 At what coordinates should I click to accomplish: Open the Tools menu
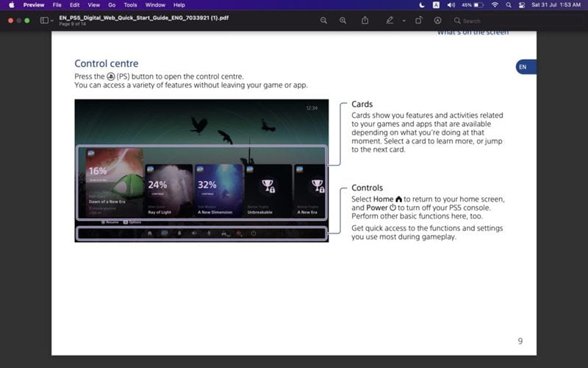pyautogui.click(x=130, y=5)
